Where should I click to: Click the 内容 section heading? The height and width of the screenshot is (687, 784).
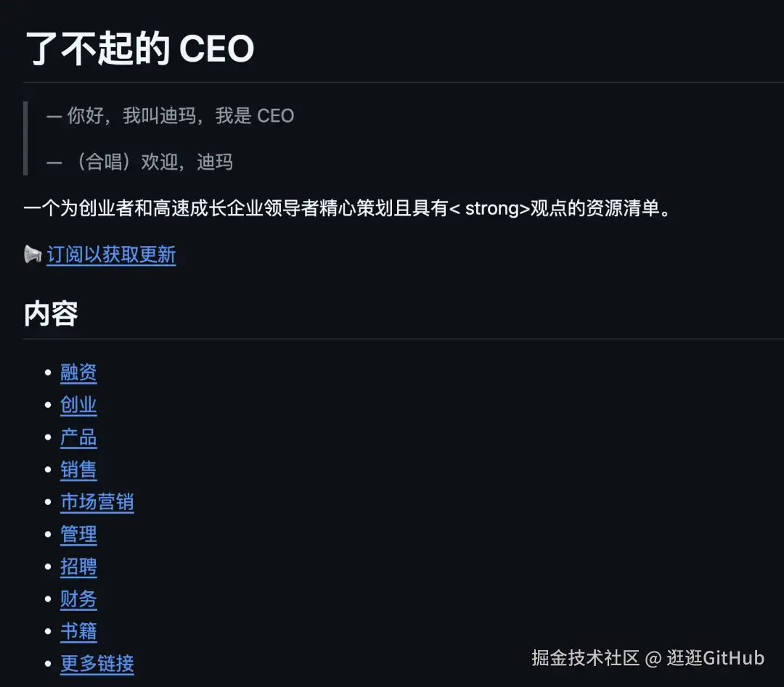point(51,314)
